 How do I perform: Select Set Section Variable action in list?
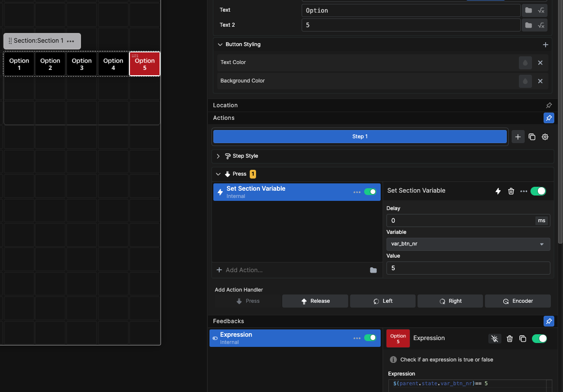pyautogui.click(x=297, y=192)
